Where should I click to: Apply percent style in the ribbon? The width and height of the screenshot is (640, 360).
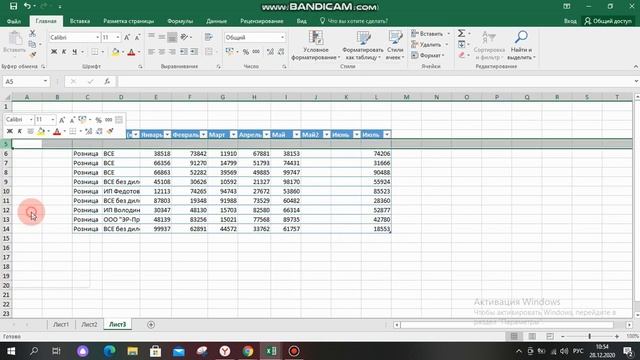tap(246, 52)
